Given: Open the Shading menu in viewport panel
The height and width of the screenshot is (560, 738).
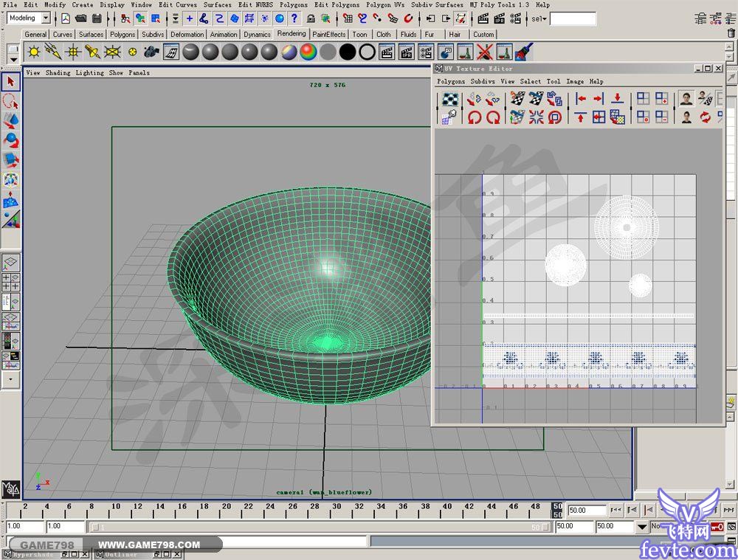Looking at the screenshot, I should coord(58,73).
